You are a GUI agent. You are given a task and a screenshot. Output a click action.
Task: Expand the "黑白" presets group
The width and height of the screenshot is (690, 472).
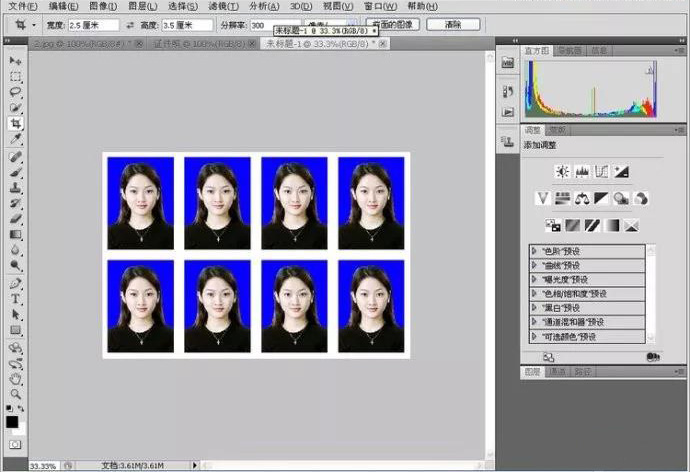[535, 308]
